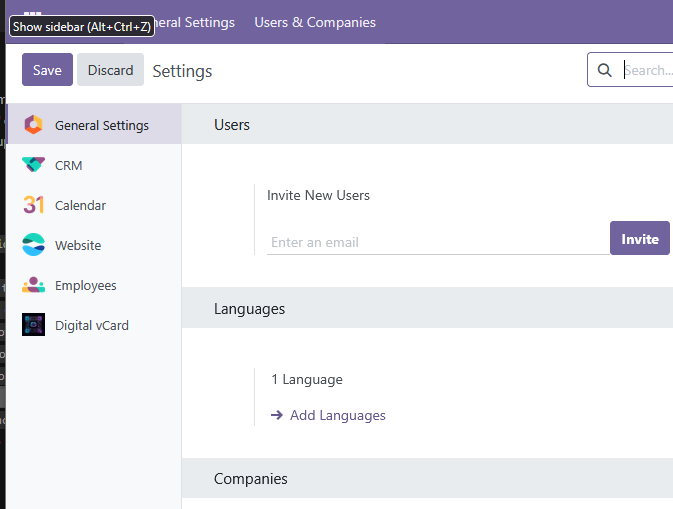Screen dimensions: 673x509
Task: Focus the Search settings field
Action: click(x=648, y=70)
